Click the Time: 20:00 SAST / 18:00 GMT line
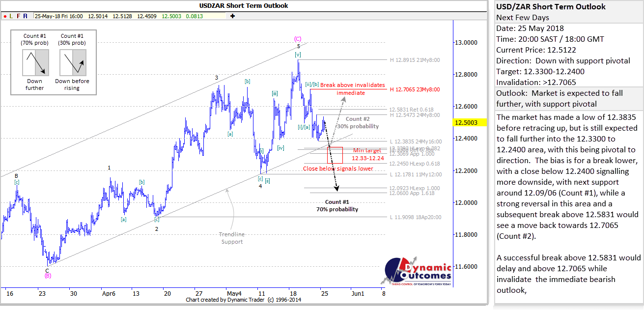The width and height of the screenshot is (644, 310). 550,39
